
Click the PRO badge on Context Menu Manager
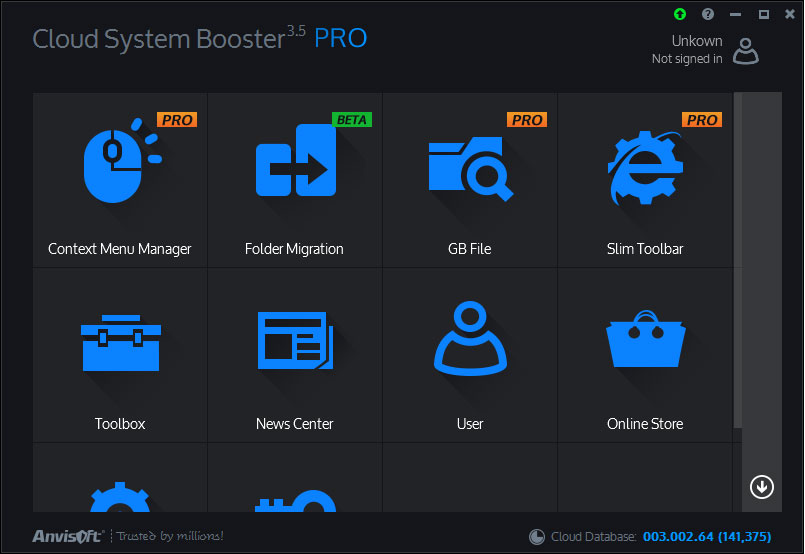177,120
